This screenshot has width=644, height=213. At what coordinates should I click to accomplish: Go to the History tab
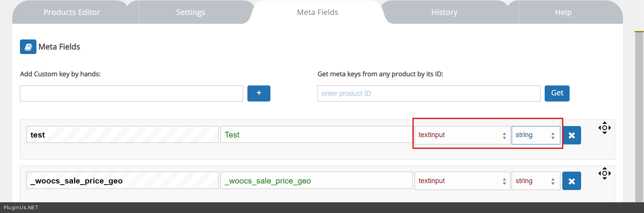point(444,12)
